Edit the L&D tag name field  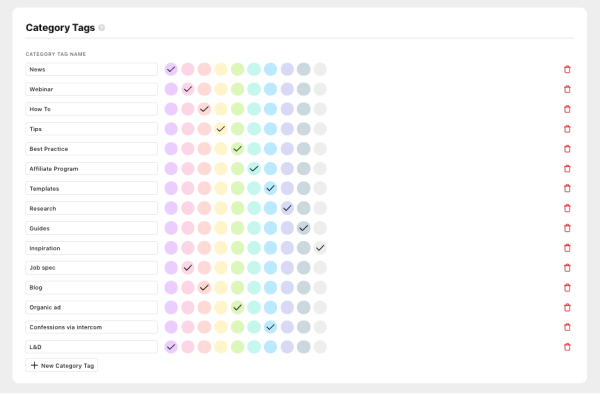(91, 347)
